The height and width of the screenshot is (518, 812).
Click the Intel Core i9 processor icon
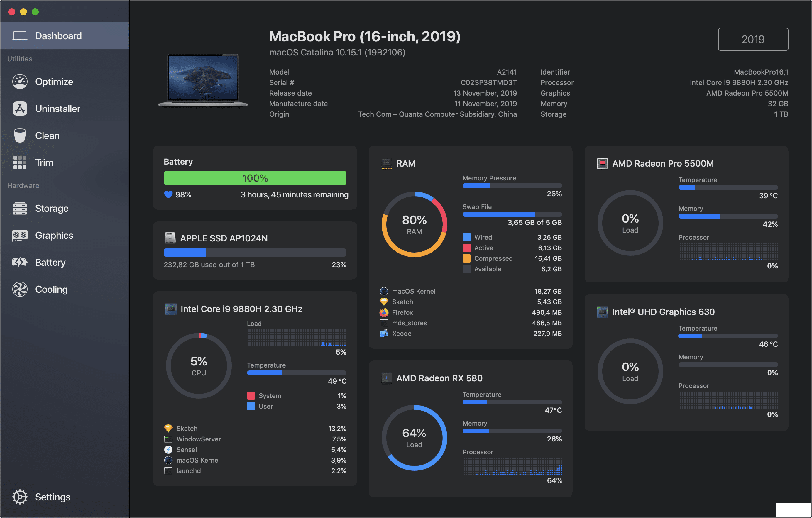coord(171,309)
